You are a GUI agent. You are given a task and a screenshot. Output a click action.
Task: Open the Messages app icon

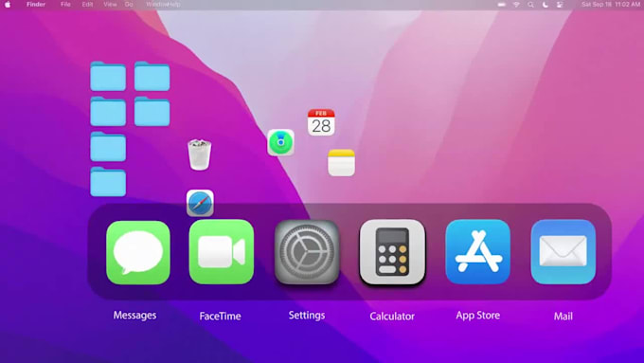[138, 252]
